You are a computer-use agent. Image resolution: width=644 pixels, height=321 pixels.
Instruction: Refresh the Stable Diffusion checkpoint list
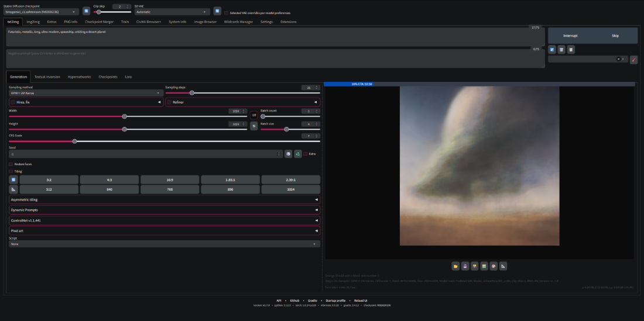tap(86, 11)
